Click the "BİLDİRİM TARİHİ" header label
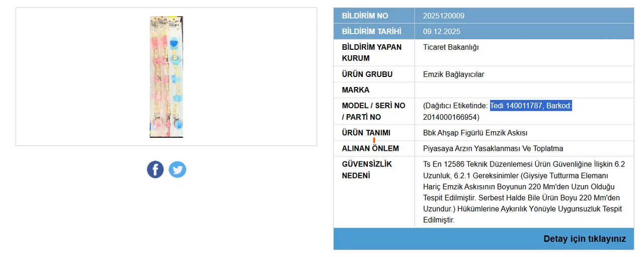Image resolution: width=644 pixels, height=257 pixels. 371,32
